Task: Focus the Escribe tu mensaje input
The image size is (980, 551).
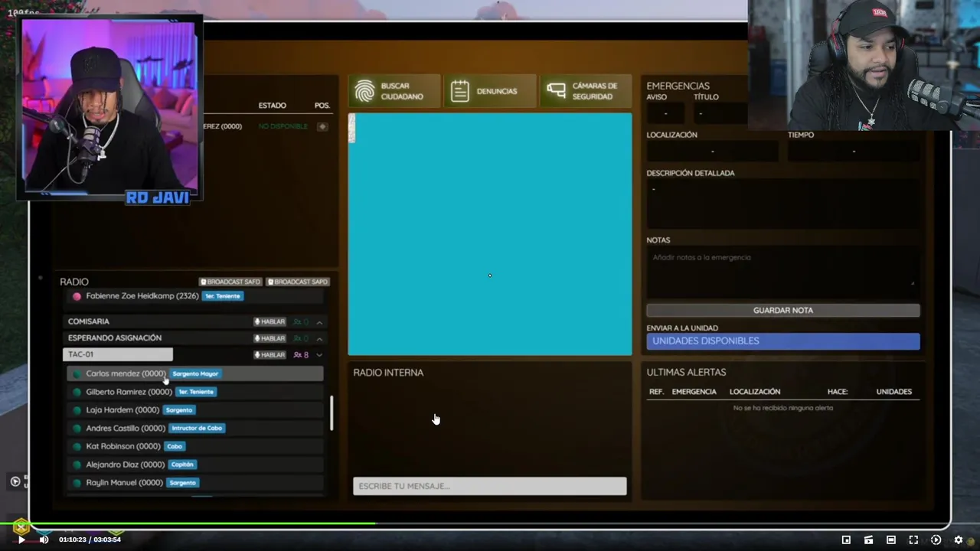Action: tap(490, 486)
